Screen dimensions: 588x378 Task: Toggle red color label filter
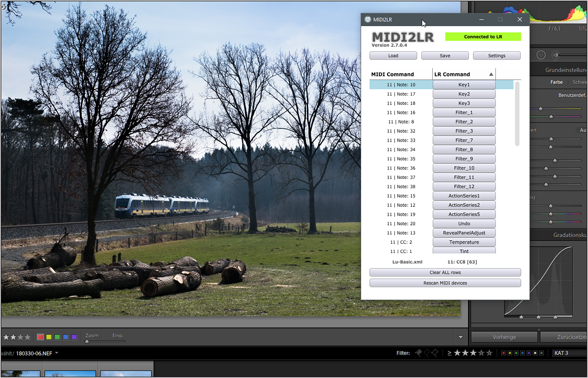tap(504, 353)
